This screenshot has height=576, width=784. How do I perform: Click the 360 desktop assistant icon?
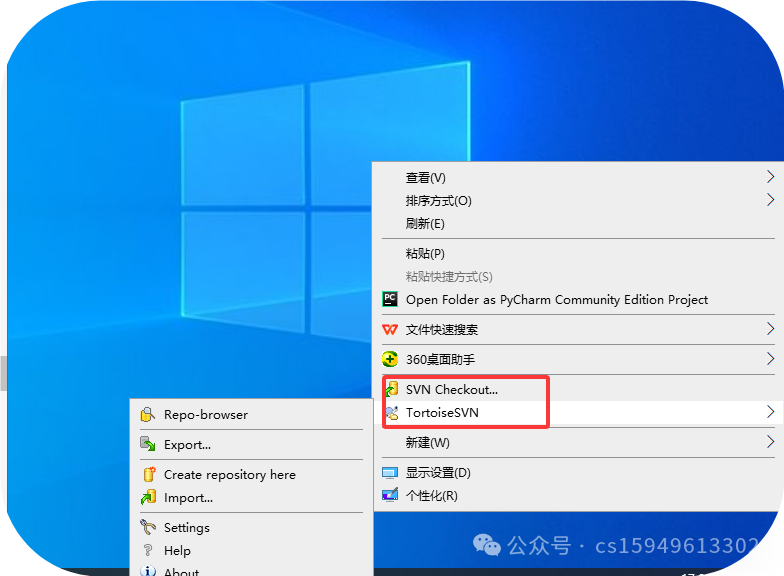click(390, 359)
